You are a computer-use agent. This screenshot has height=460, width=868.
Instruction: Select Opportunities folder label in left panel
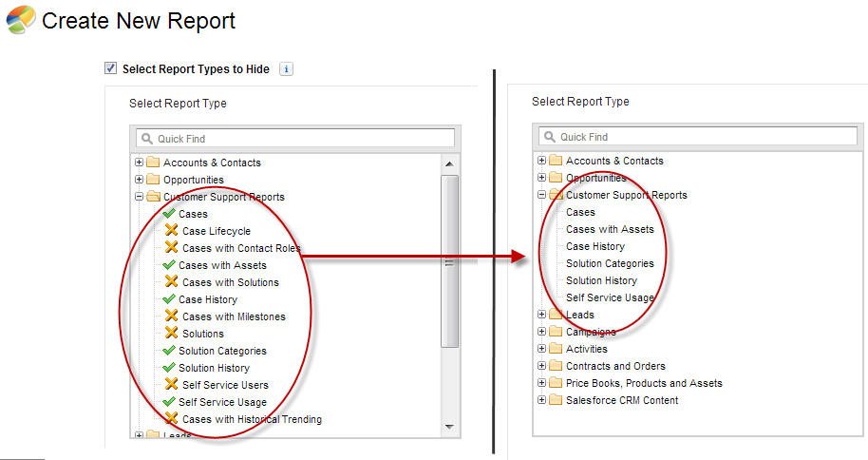pos(194,180)
